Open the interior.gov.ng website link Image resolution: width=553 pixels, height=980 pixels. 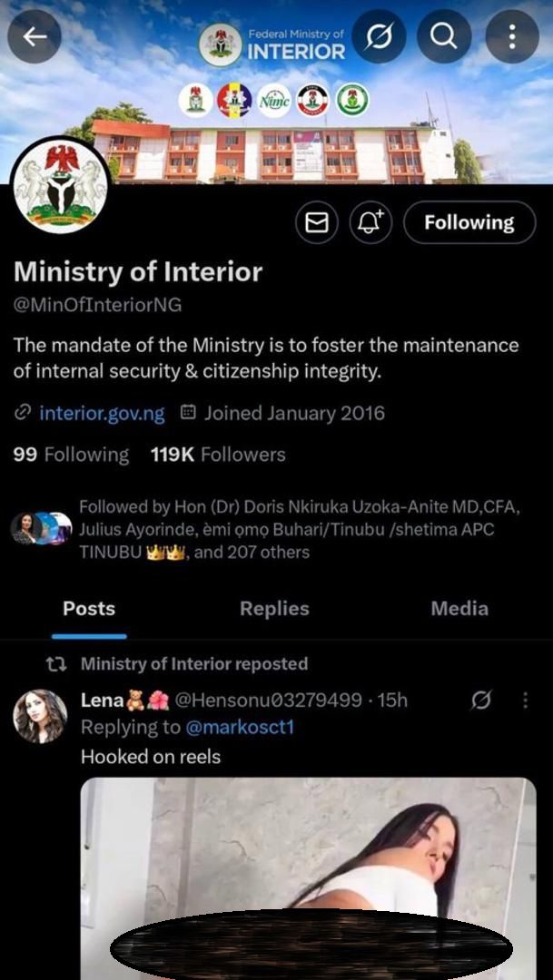coord(102,414)
